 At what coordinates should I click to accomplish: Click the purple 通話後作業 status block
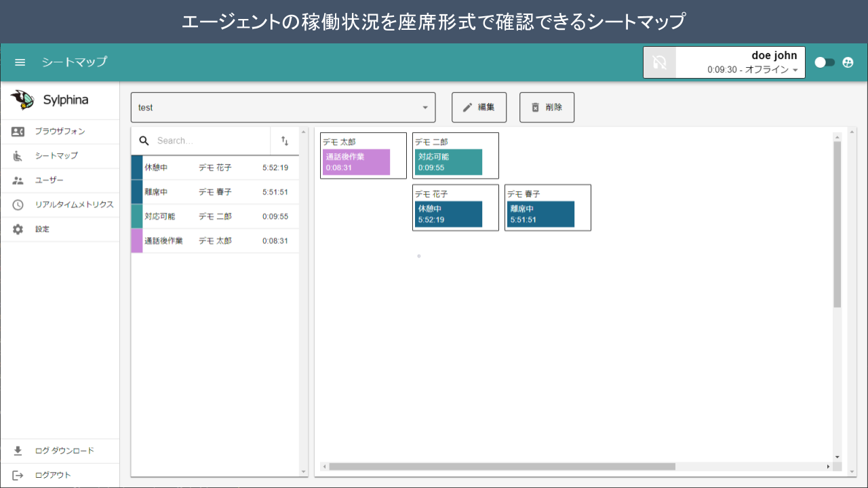coord(356,162)
